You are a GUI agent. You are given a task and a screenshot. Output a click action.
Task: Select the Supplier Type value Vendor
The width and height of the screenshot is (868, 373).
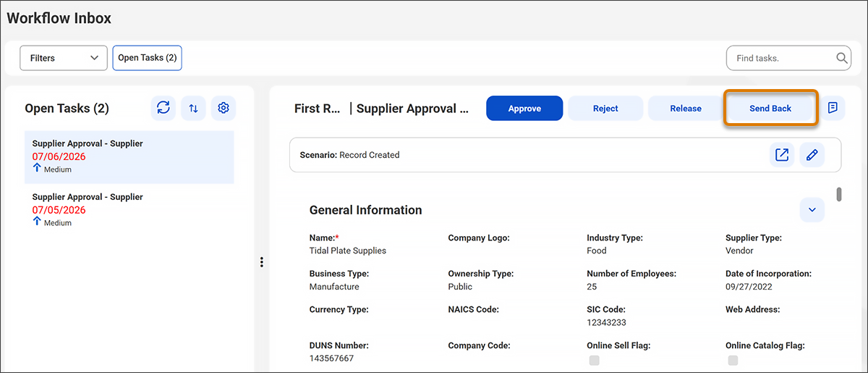739,251
